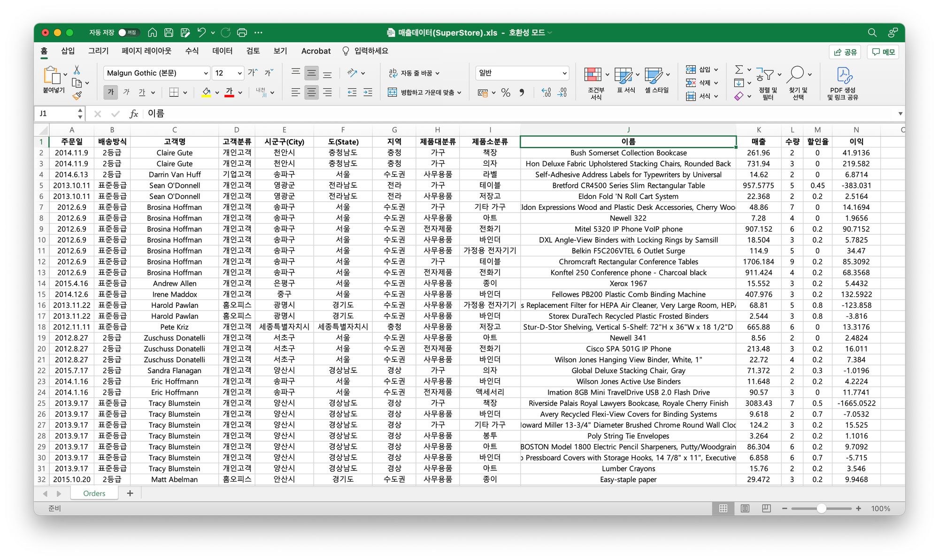Click the save icon in title bar
This screenshot has height=560, width=939.
tap(169, 32)
